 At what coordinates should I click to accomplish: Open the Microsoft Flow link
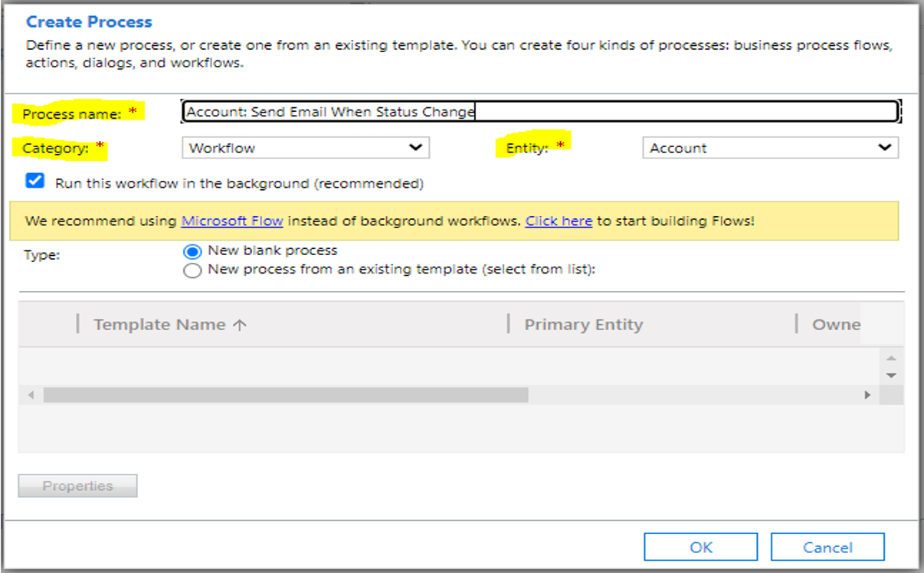pos(232,221)
